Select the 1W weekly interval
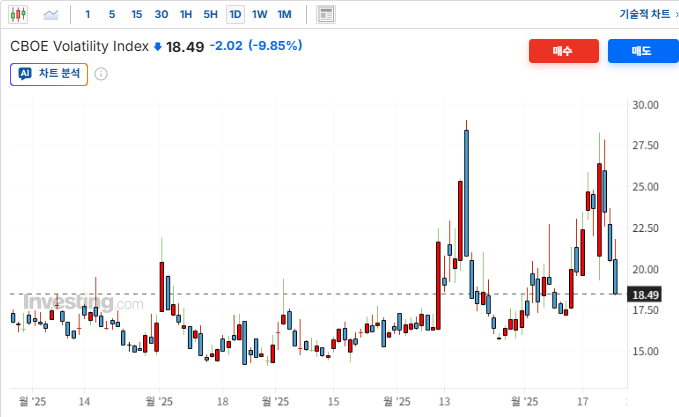Viewport: 679px width, 417px height. tap(260, 14)
